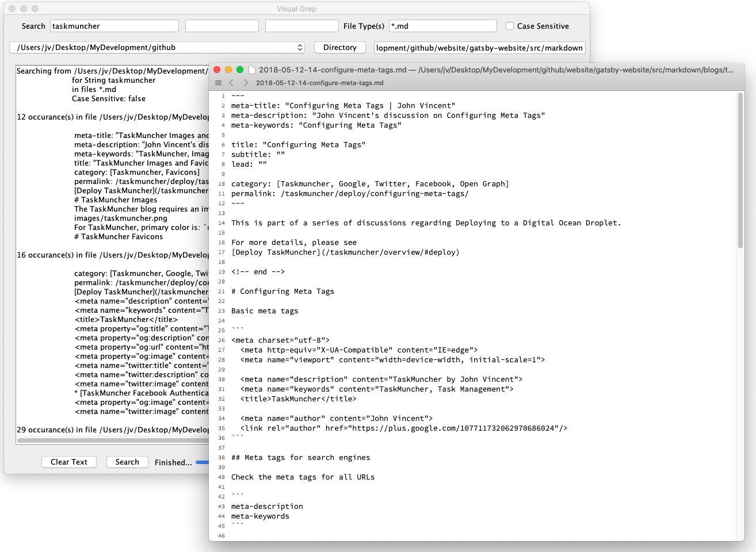This screenshot has width=756, height=552.
Task: Click the '# TaskMuncher Favicons' result line
Action: 119,236
